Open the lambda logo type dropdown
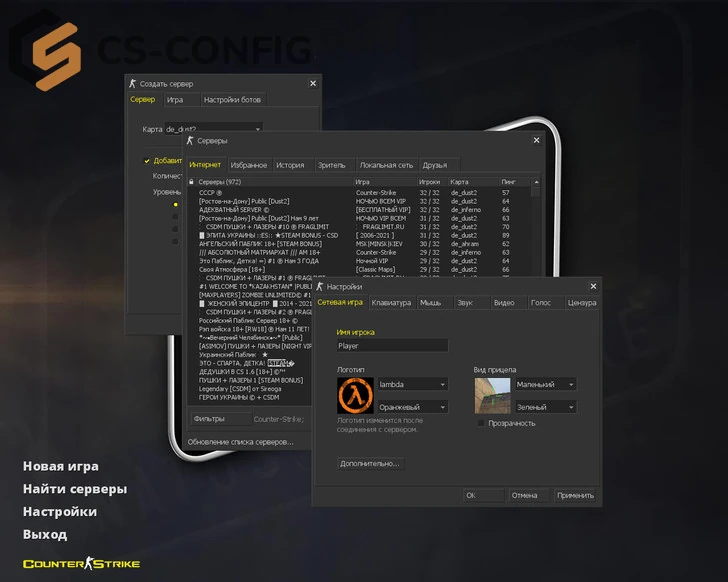The image size is (728, 582). [412, 384]
